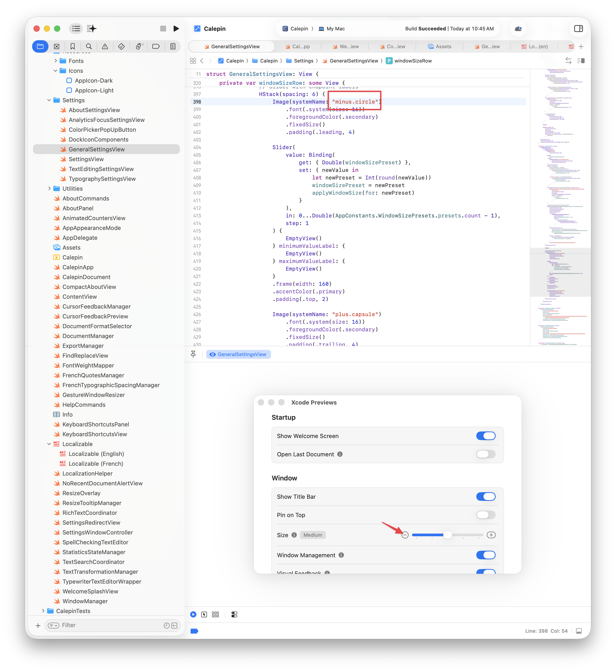
Task: Open the Breakpoint navigator
Action: pos(156,46)
